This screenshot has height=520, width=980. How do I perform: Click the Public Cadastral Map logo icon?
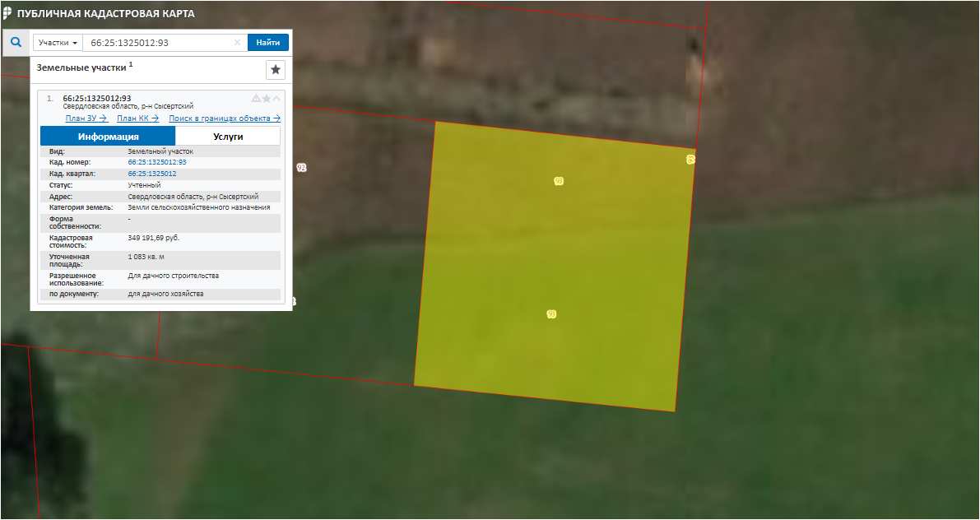click(x=7, y=13)
